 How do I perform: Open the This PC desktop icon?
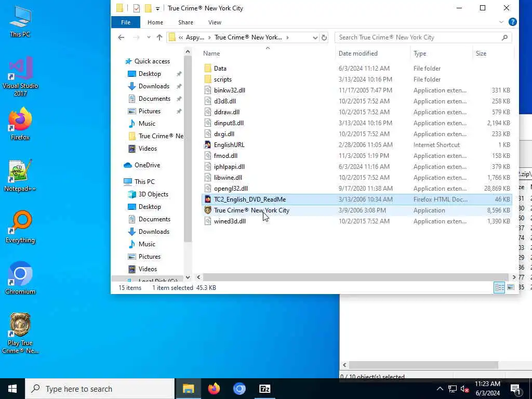click(20, 21)
